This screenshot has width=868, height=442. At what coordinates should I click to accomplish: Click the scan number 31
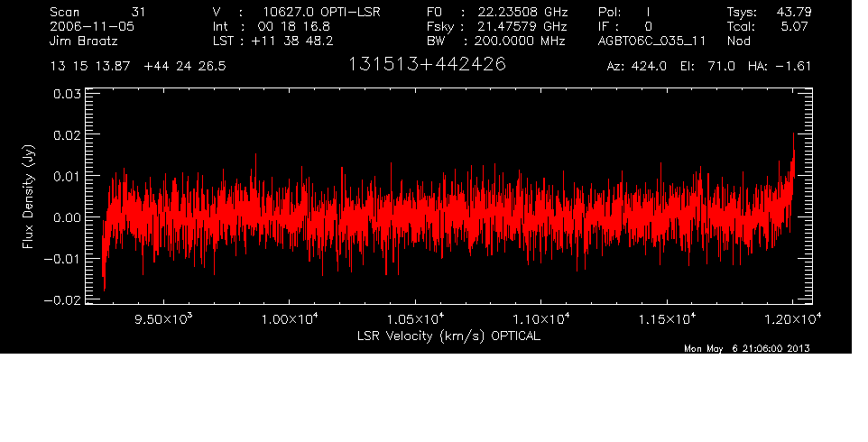click(138, 12)
